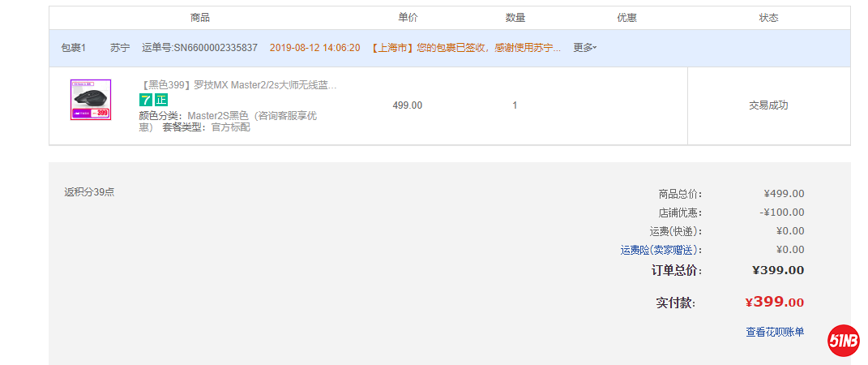The height and width of the screenshot is (365, 868).
Task: Click the 包裹1 package label
Action: [x=74, y=48]
